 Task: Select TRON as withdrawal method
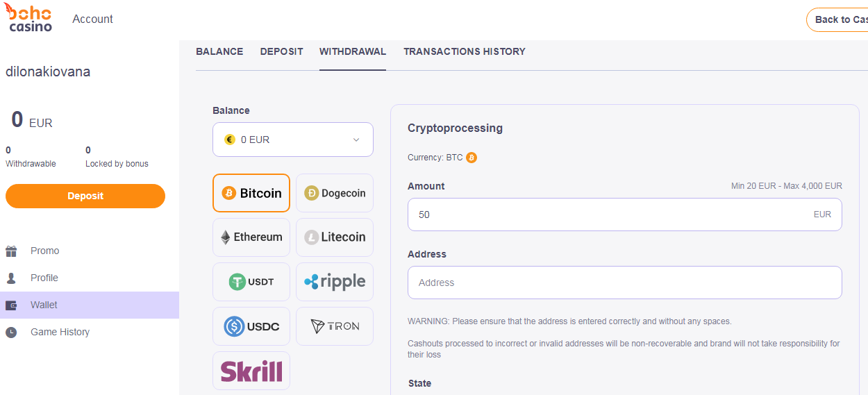(335, 326)
